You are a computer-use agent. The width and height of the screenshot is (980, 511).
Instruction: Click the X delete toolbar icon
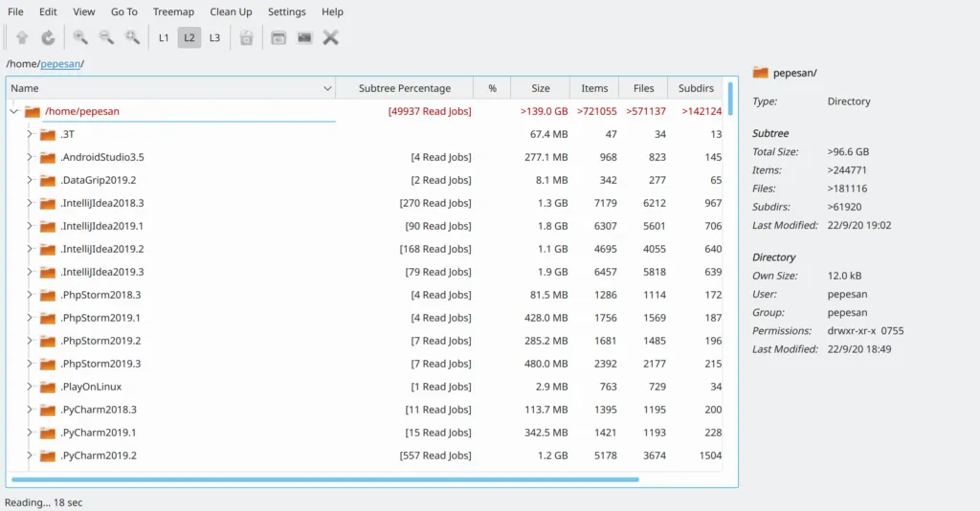[331, 38]
